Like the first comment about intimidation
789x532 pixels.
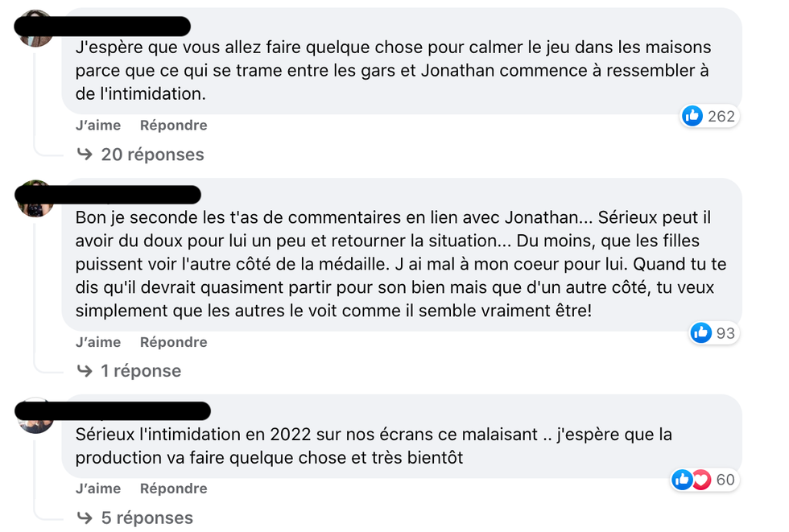click(x=97, y=125)
